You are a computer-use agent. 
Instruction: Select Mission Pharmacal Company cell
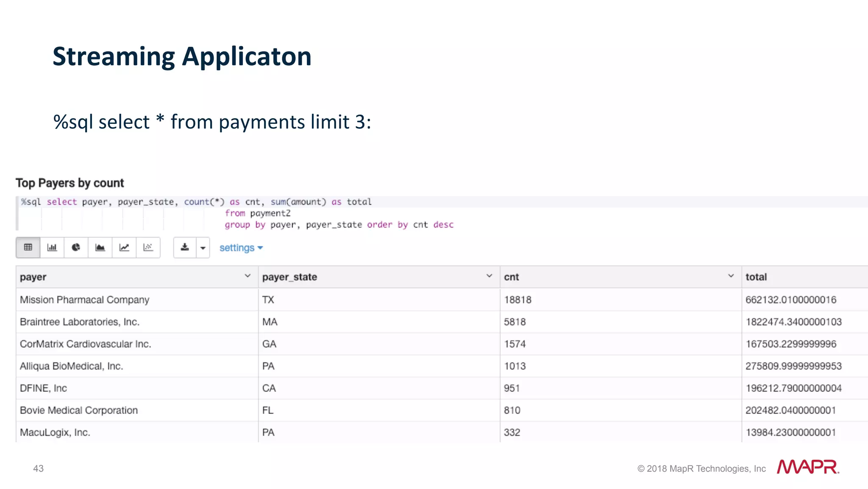point(137,300)
